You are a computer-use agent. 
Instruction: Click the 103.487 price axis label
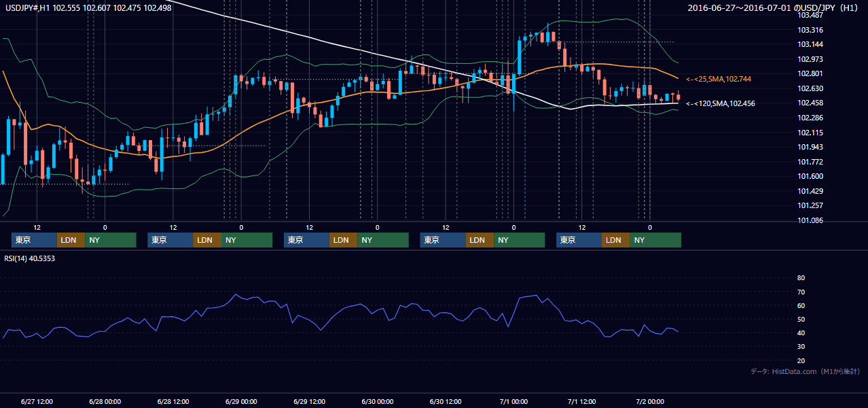pyautogui.click(x=810, y=15)
